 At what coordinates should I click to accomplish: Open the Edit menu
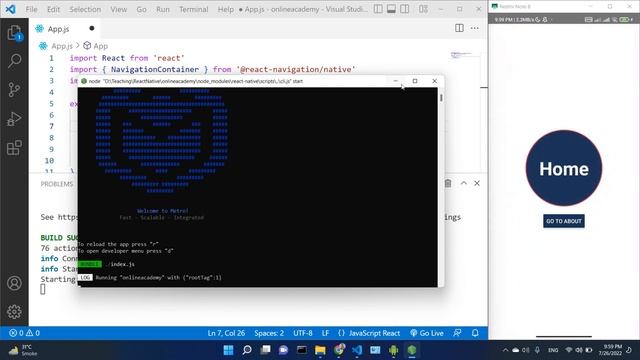click(x=53, y=9)
